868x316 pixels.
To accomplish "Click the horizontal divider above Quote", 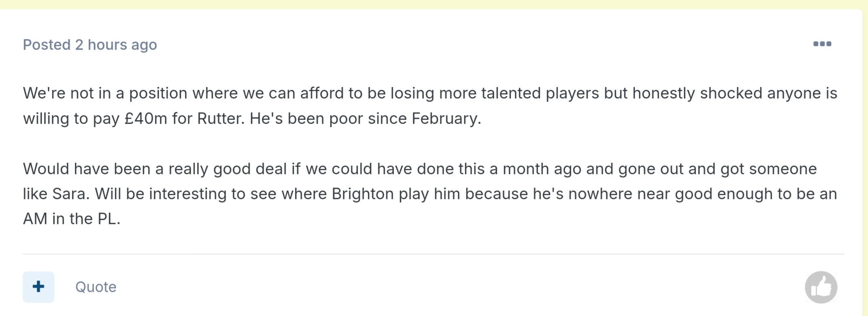I will pyautogui.click(x=433, y=254).
